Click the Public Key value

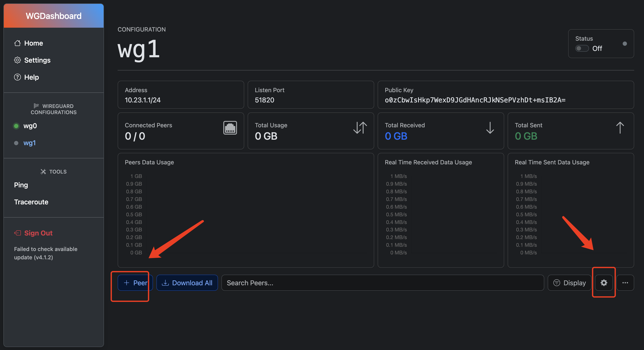click(475, 100)
